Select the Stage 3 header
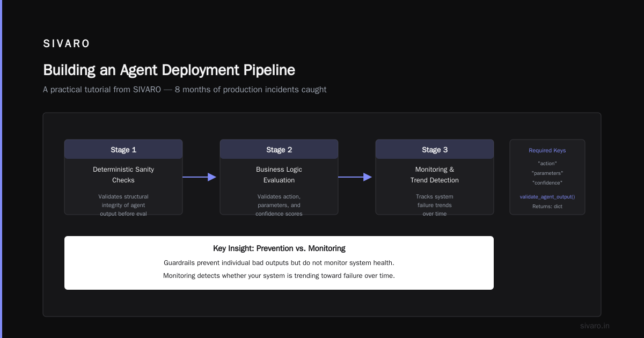The width and height of the screenshot is (644, 338). 435,150
